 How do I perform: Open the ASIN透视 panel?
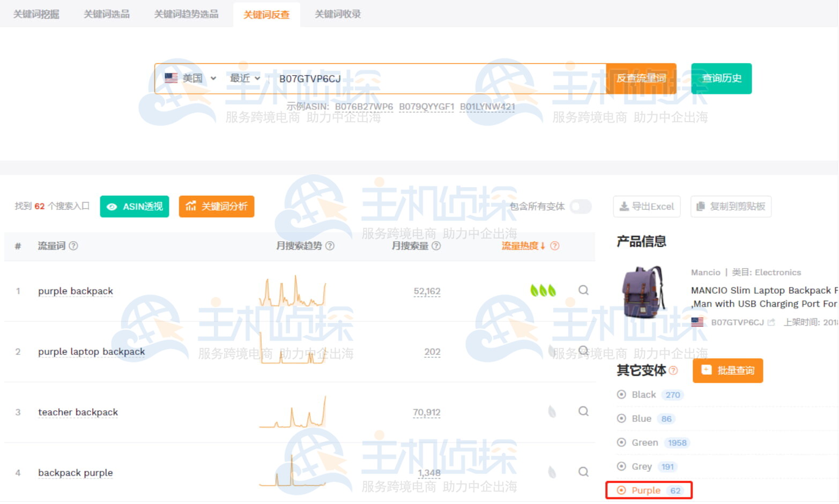click(x=134, y=206)
